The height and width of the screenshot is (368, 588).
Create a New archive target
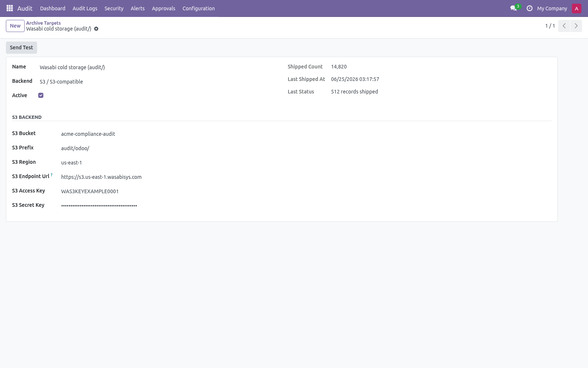15,26
